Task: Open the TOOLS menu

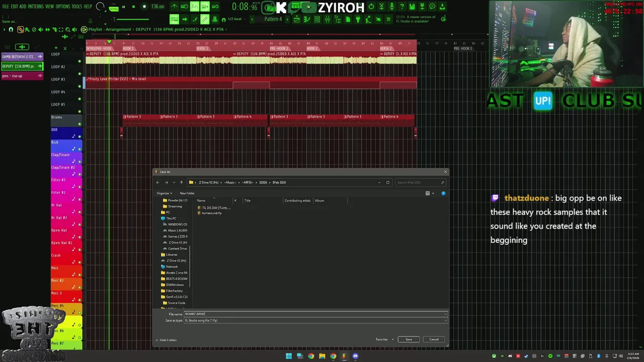Action: tap(77, 7)
